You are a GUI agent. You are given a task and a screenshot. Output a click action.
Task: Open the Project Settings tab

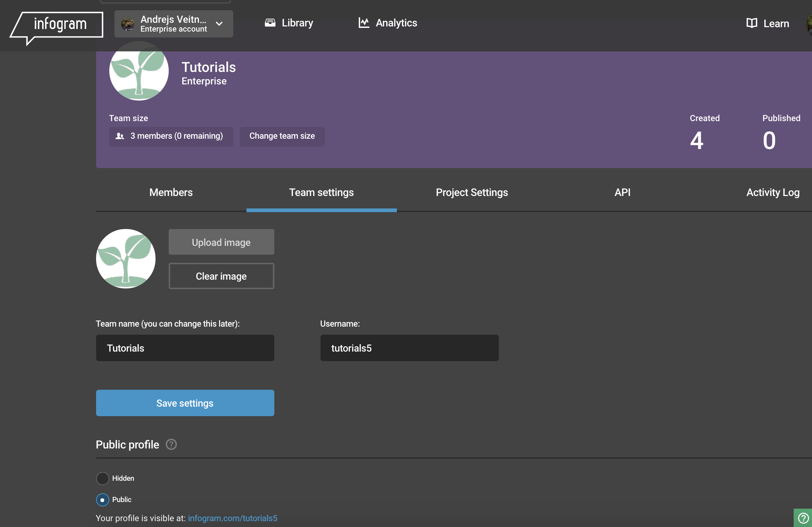click(472, 193)
